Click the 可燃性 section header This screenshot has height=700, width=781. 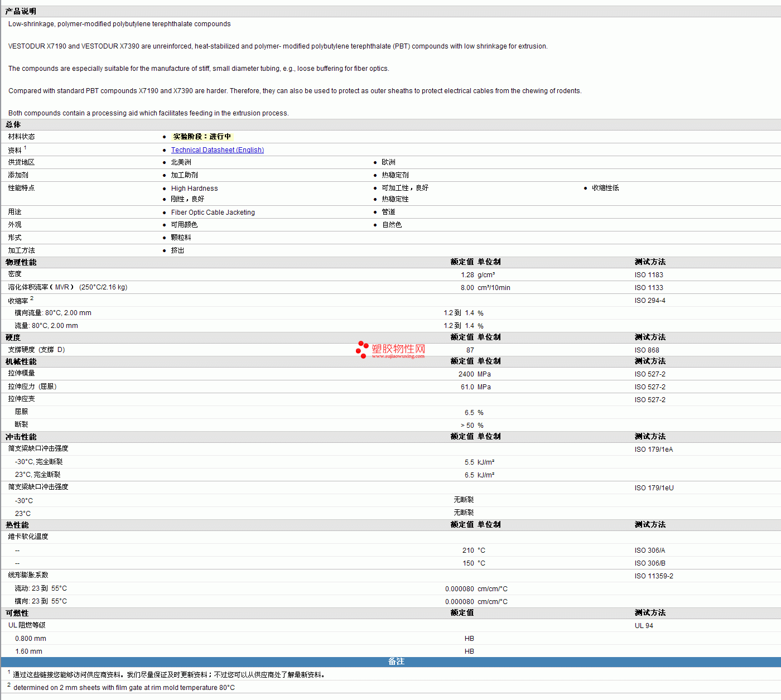(x=17, y=613)
